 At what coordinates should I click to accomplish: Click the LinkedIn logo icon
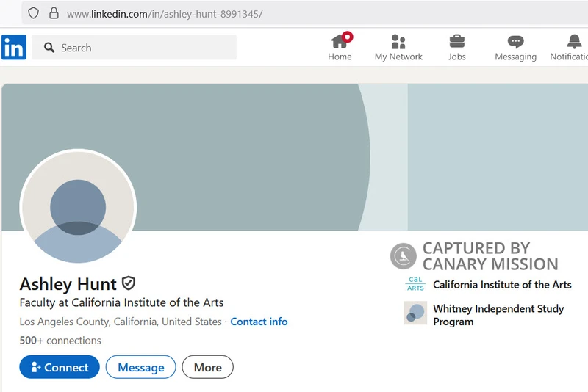coord(14,47)
